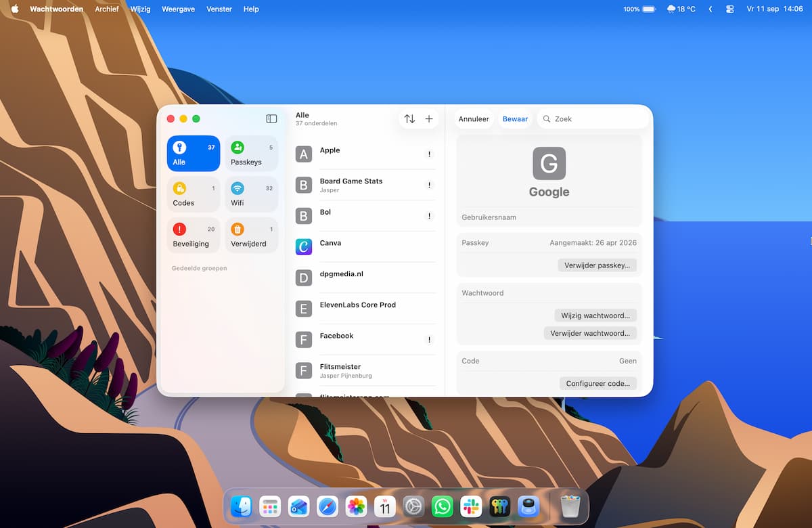The width and height of the screenshot is (812, 528).
Task: Select the Flitsmeister entry
Action: click(365, 370)
